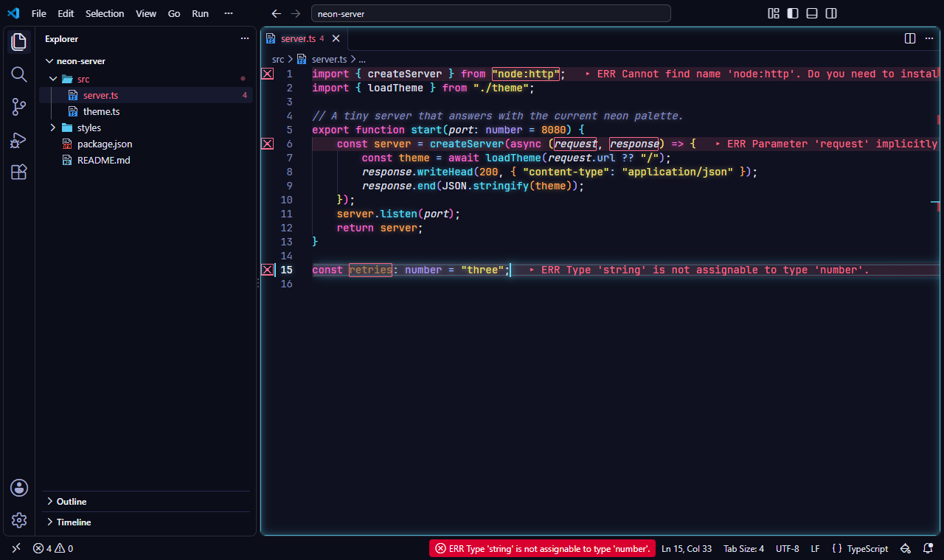Open the Run and Debug view
Image resolution: width=944 pixels, height=560 pixels.
(19, 139)
